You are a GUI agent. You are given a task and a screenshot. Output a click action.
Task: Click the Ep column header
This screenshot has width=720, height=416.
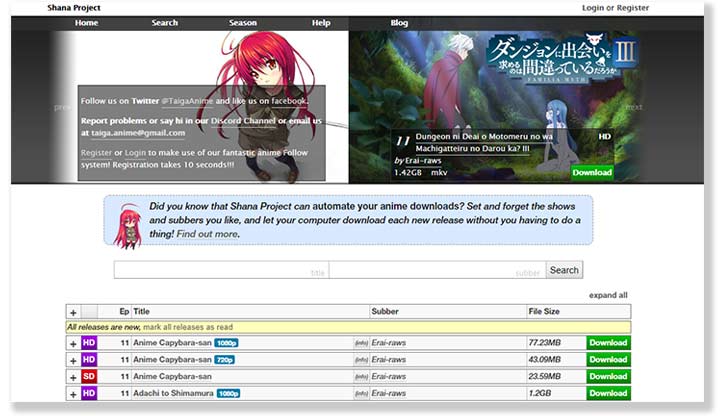tap(124, 311)
